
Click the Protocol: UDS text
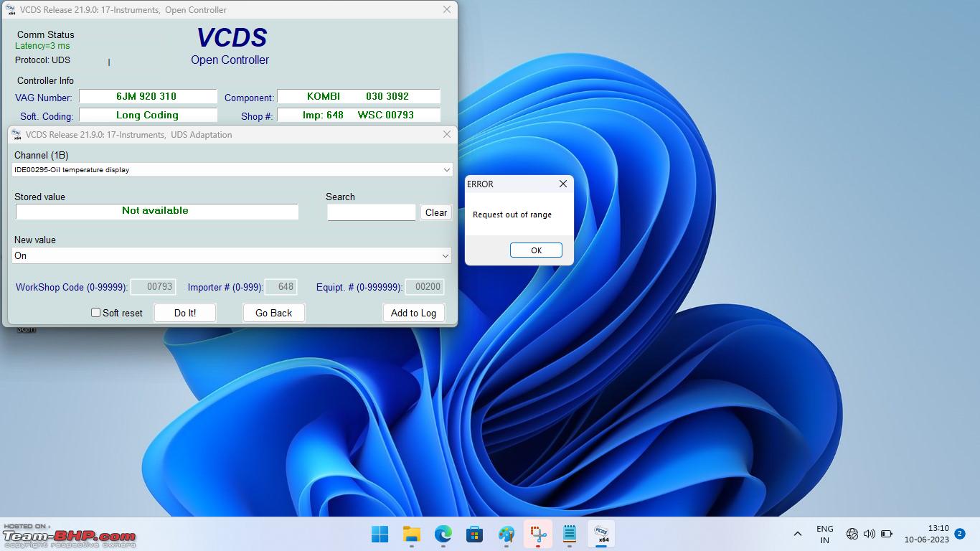pos(42,60)
